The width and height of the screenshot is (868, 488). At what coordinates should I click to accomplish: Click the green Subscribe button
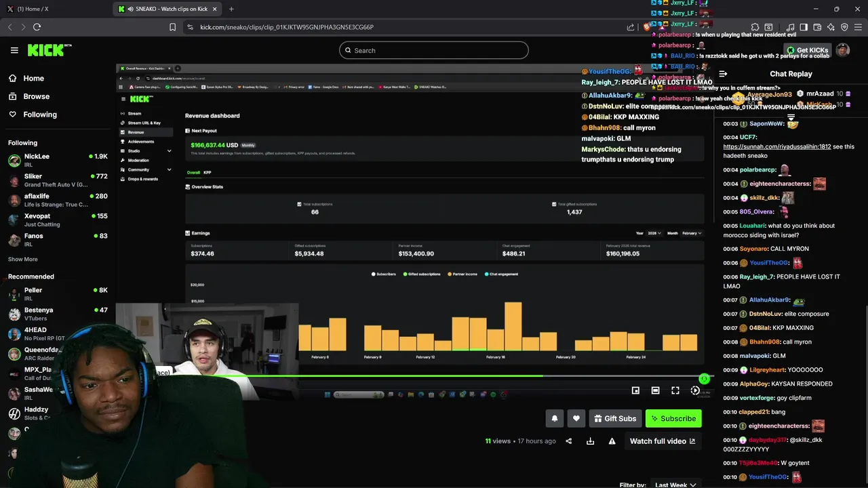(x=673, y=418)
